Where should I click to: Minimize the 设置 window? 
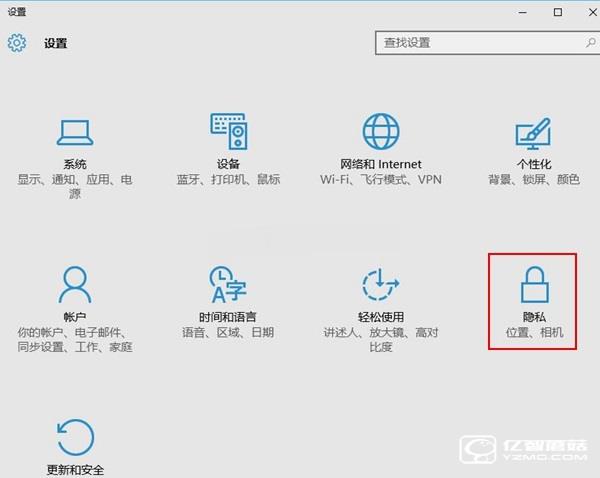click(x=523, y=12)
